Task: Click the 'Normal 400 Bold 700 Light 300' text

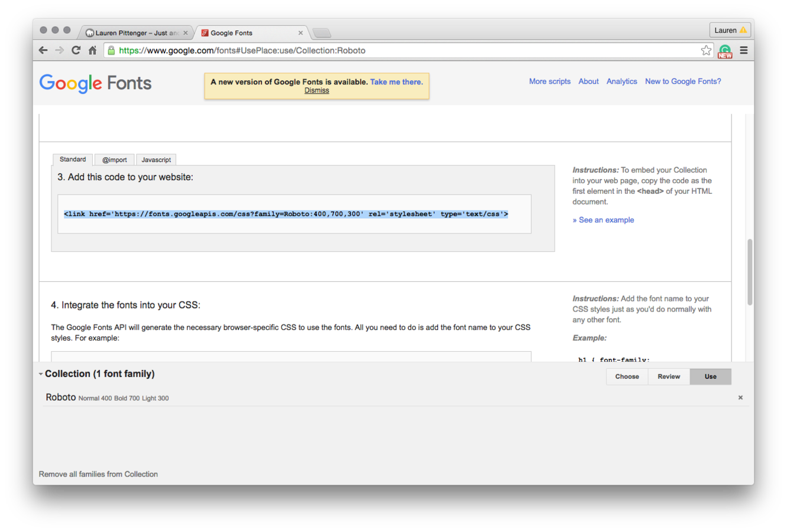Action: click(124, 398)
